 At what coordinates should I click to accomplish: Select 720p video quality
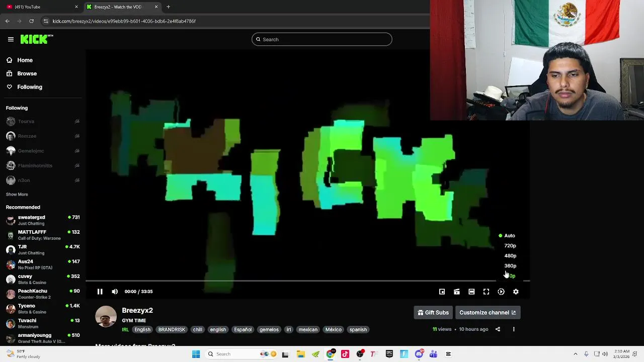coord(510,246)
